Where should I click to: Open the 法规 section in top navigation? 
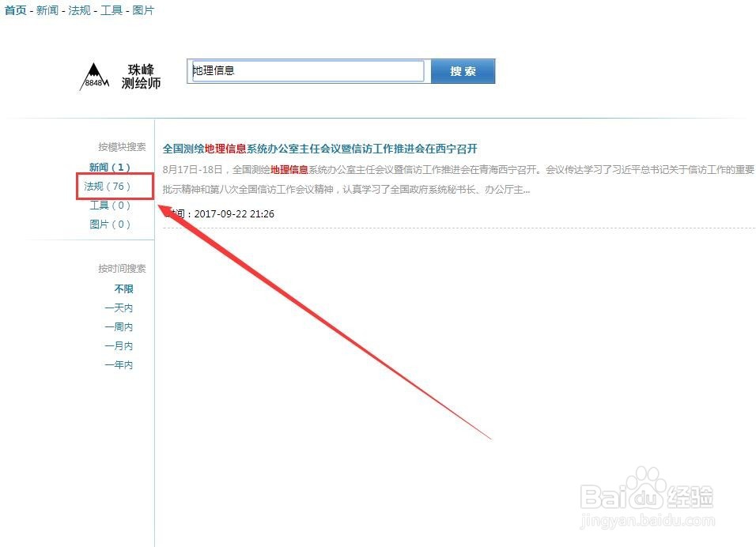(79, 11)
